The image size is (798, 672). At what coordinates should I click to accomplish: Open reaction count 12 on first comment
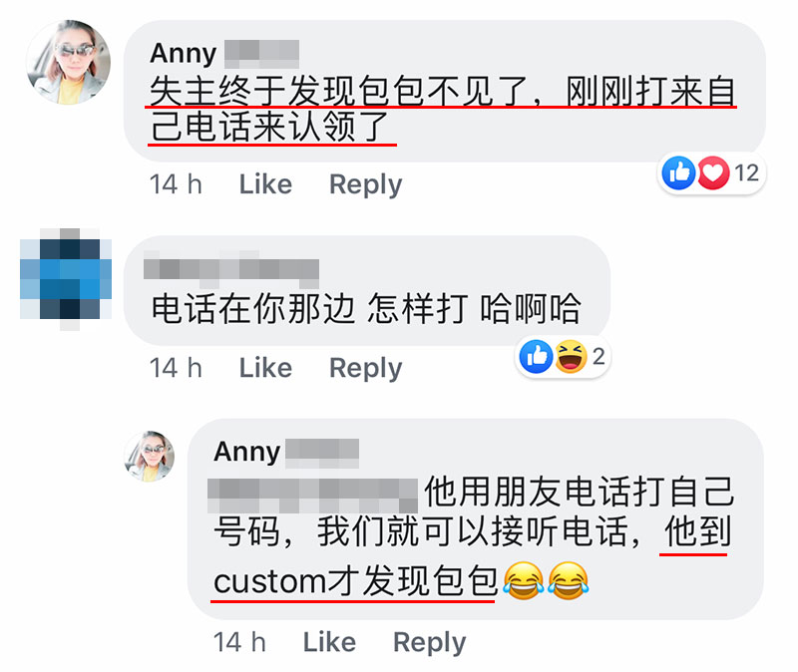coord(746,172)
